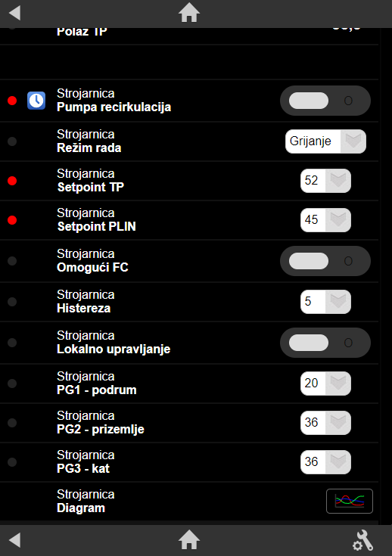Screen dimensions: 392x556
Task: Open the Strojarnica Diagram chart icon
Action: [350, 501]
